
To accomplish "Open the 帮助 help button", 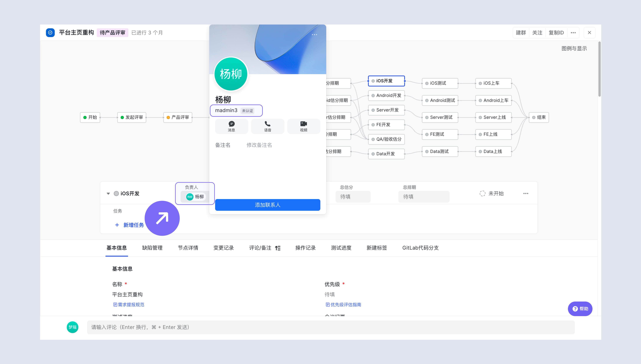I will tap(580, 309).
